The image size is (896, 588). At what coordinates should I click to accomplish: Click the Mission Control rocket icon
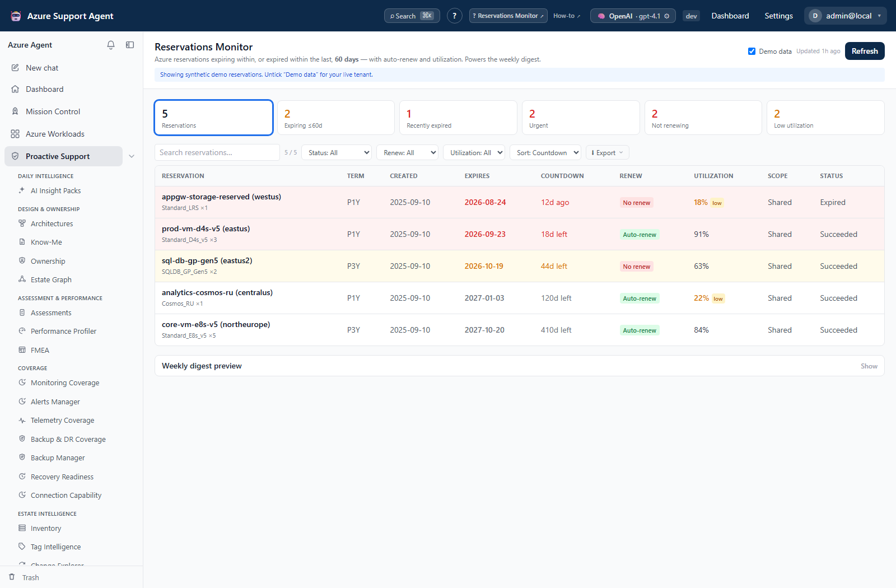click(15, 111)
